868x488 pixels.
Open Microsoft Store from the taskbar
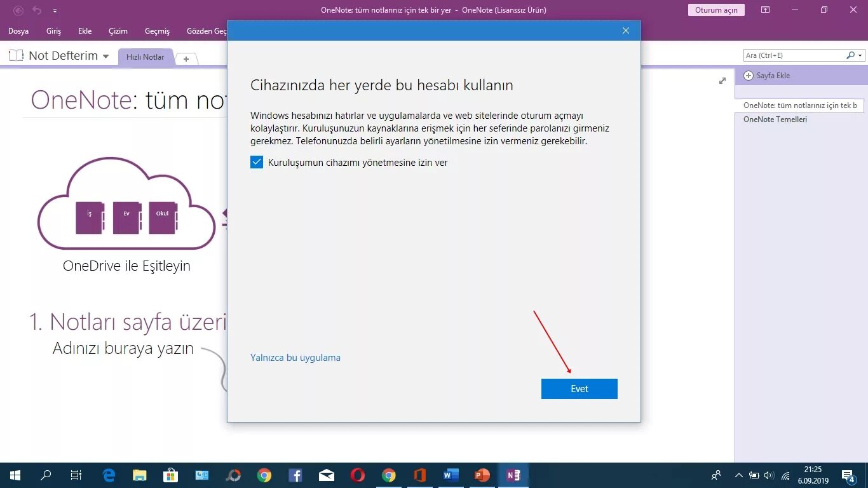(x=171, y=475)
